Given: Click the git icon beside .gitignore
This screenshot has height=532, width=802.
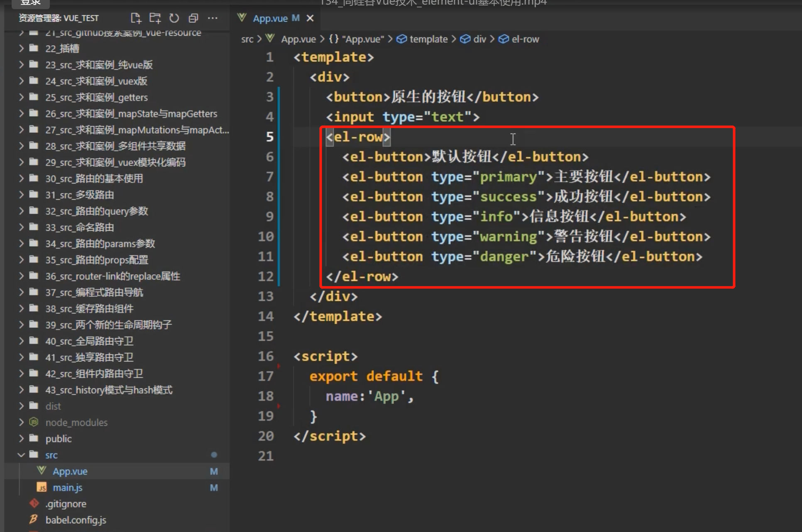Looking at the screenshot, I should point(34,503).
